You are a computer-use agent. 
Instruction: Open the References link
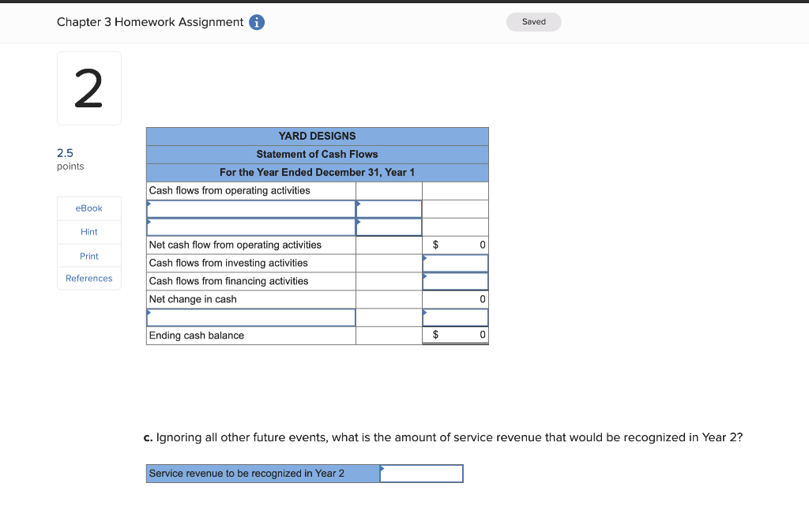pyautogui.click(x=88, y=278)
